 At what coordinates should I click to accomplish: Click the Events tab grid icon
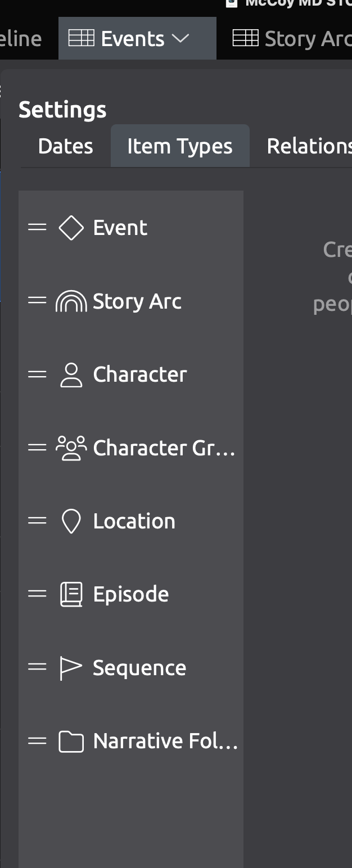tap(82, 38)
